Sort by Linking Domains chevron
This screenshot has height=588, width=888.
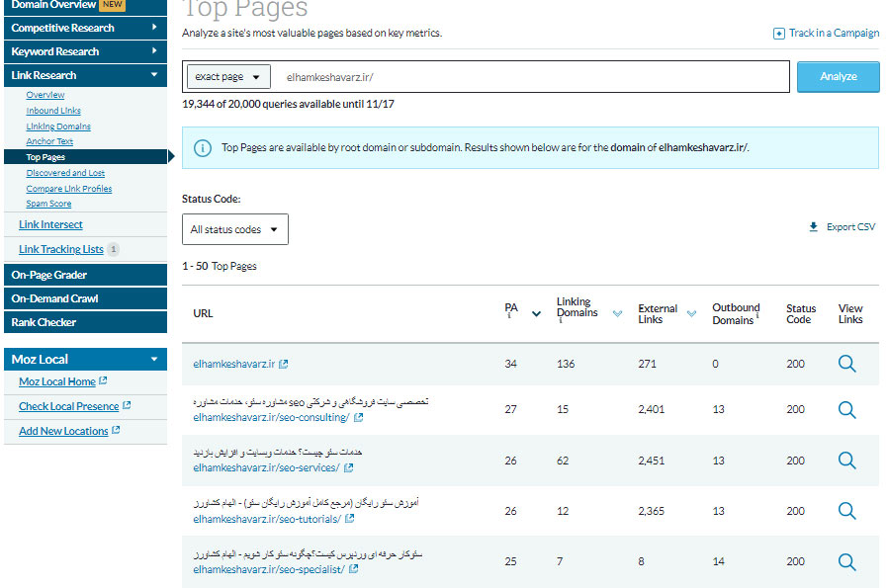617,314
